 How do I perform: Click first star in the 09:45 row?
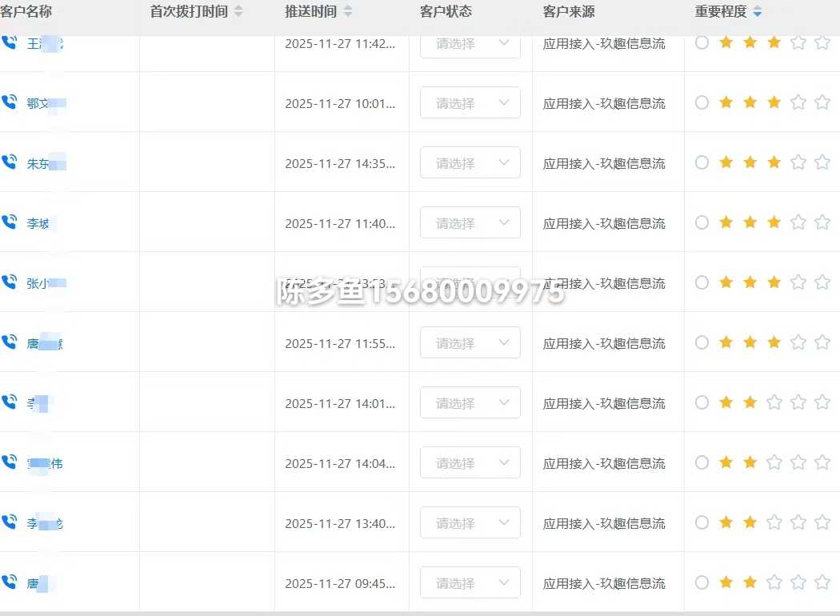coord(726,582)
